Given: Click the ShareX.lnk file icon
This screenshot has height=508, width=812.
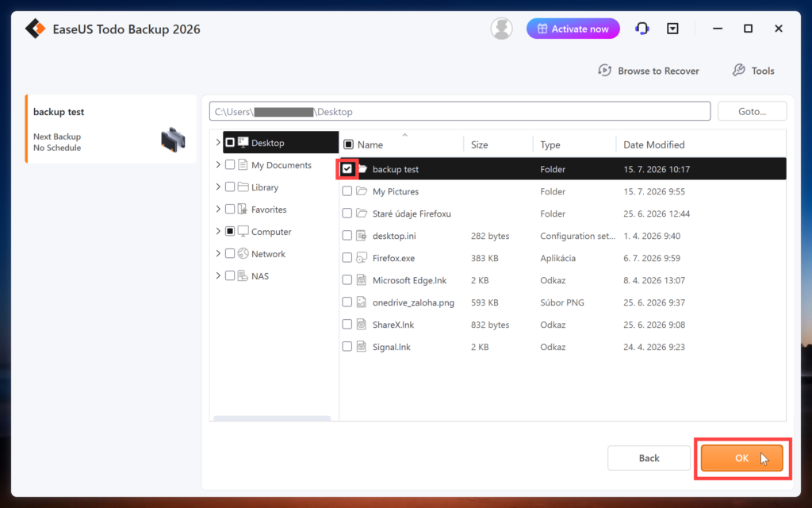Looking at the screenshot, I should pos(362,325).
